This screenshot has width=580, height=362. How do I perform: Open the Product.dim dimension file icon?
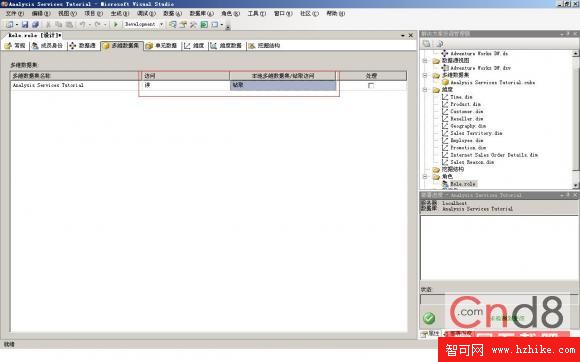445,104
